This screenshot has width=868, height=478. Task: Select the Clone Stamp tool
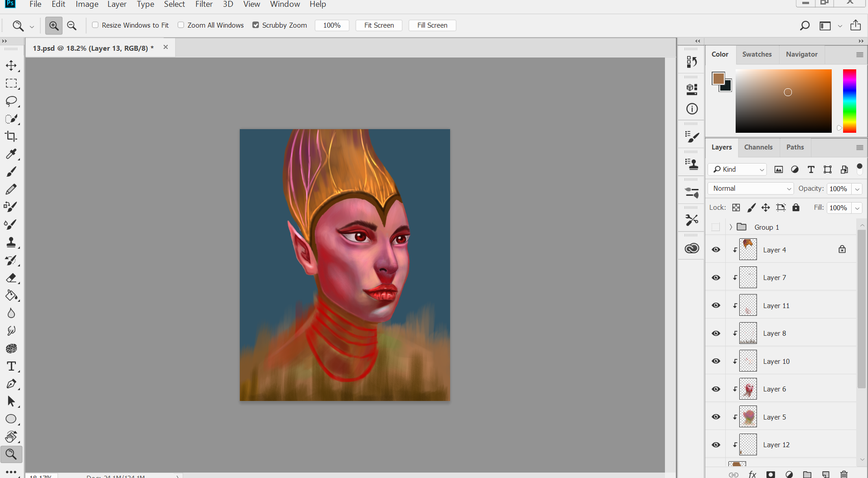(x=11, y=242)
